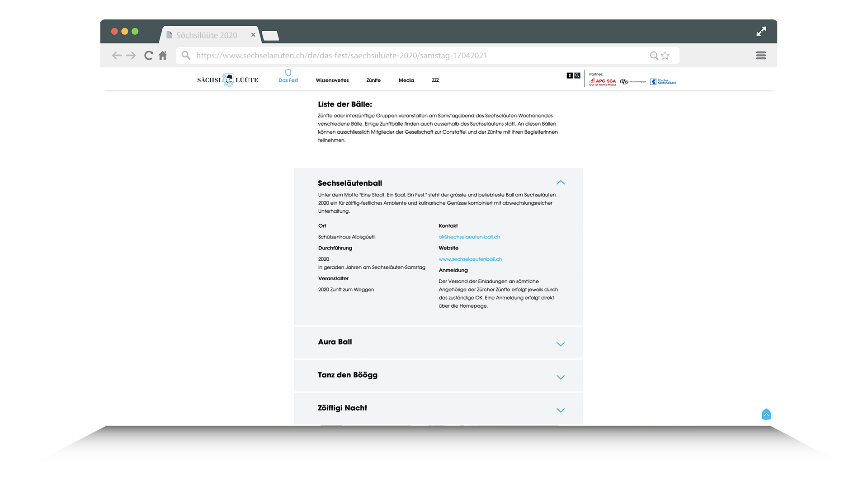Expand Zöiftigi Nacht section

(561, 410)
